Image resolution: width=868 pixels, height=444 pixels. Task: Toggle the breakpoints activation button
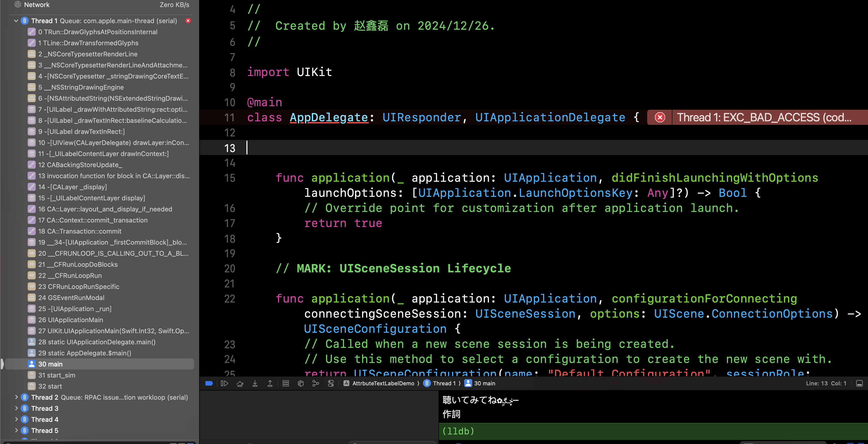coord(209,383)
